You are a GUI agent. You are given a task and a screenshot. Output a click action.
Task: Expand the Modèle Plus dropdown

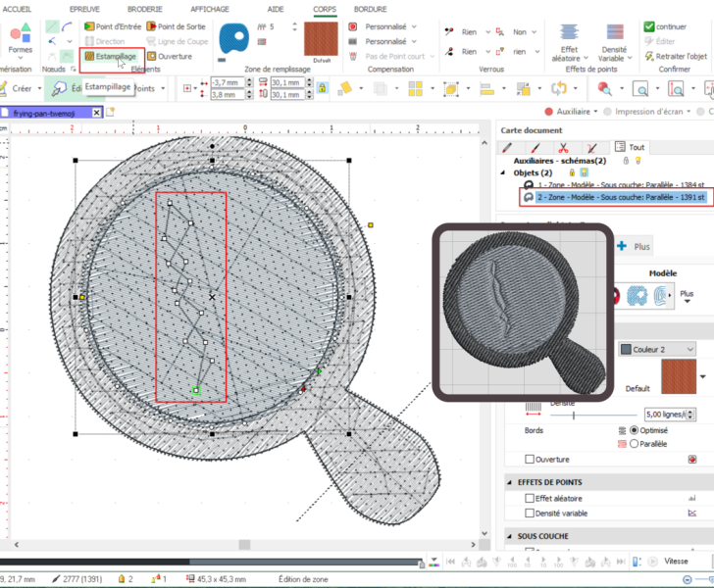click(687, 296)
